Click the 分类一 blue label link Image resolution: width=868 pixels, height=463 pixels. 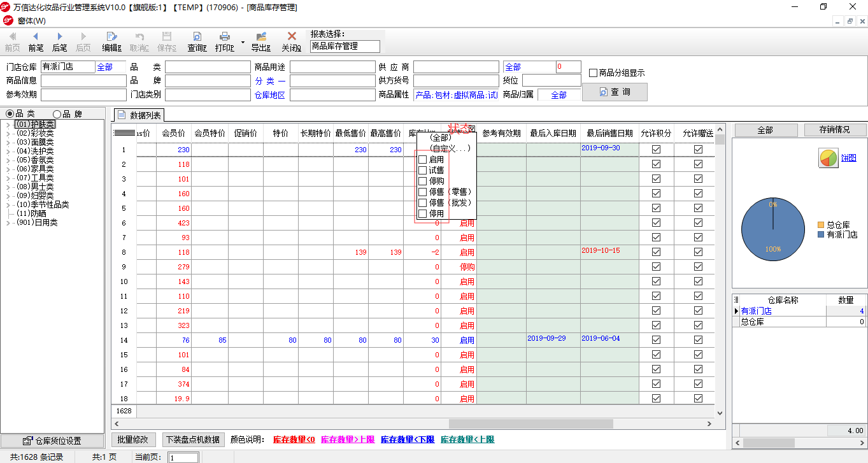point(270,81)
